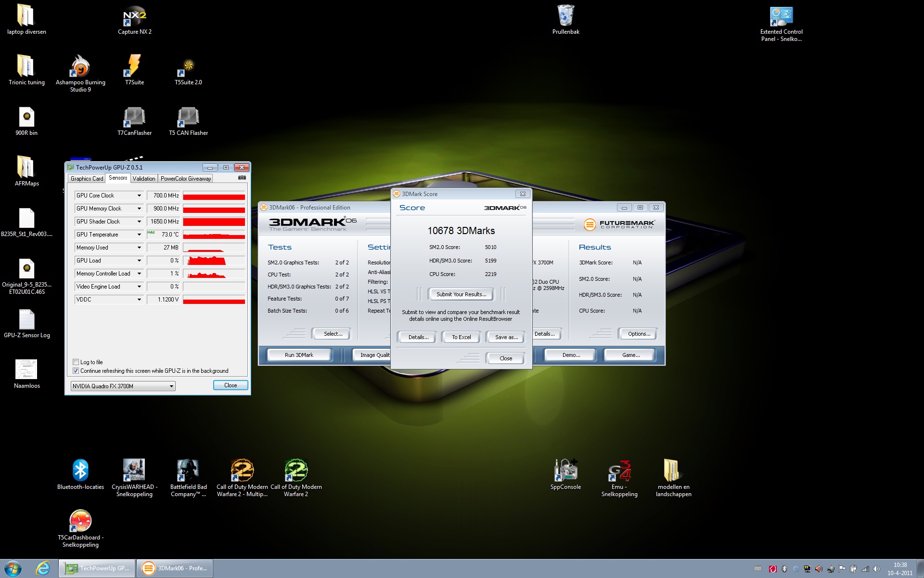Viewport: 924px width, 578px height.
Task: Export score with To Excel button
Action: tap(461, 337)
